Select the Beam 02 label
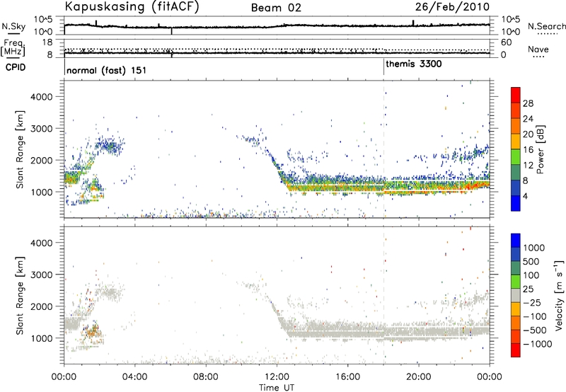Viewport: 566px width, 392px height. coord(276,8)
